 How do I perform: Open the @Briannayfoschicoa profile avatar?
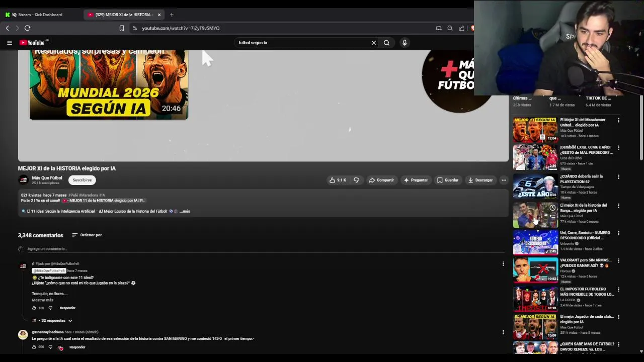(23, 335)
